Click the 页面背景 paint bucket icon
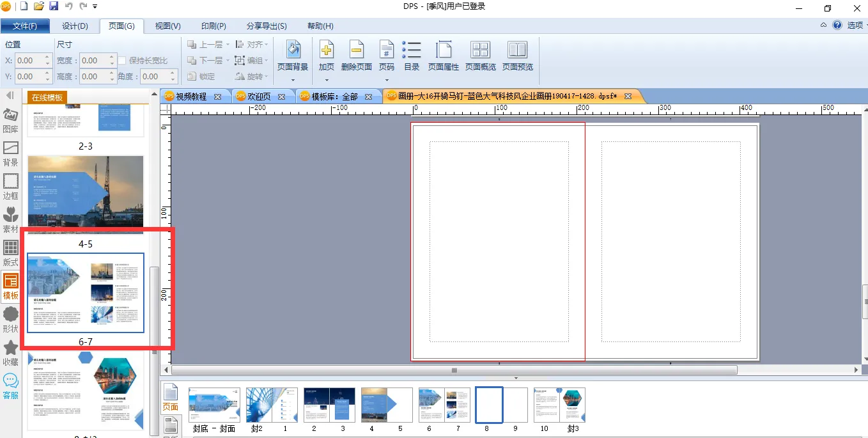868x438 pixels. pyautogui.click(x=293, y=50)
